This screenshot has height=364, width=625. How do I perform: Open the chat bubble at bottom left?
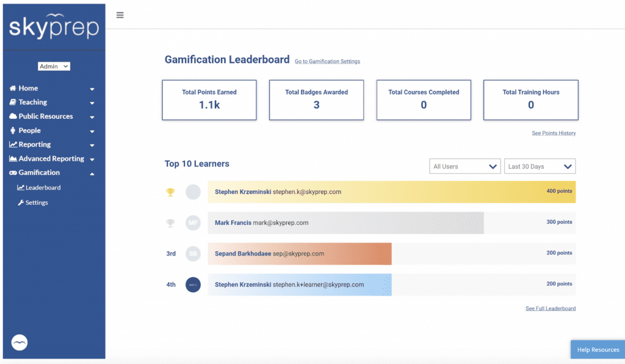19,342
